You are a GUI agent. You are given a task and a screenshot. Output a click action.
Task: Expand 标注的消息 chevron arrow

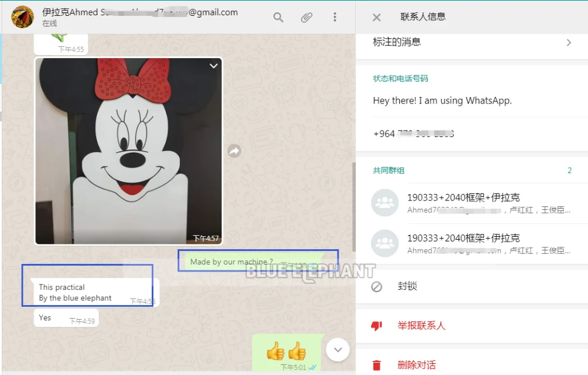click(569, 42)
